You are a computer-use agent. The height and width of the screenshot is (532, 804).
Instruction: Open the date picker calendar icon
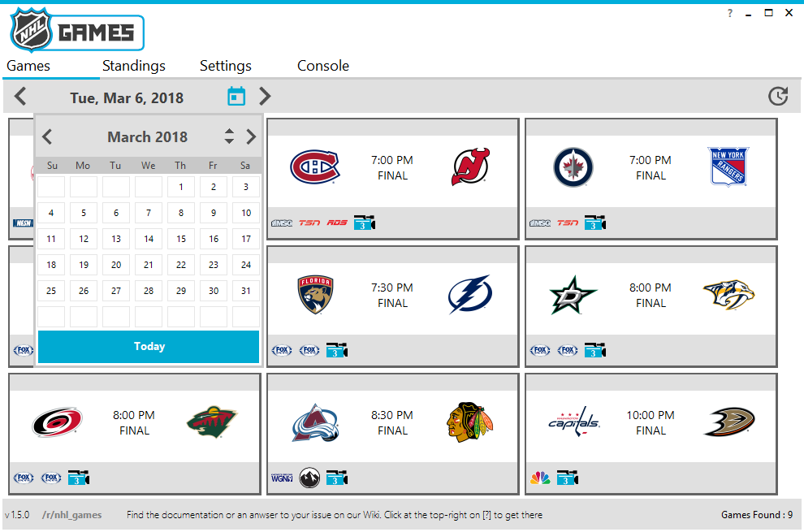point(236,96)
